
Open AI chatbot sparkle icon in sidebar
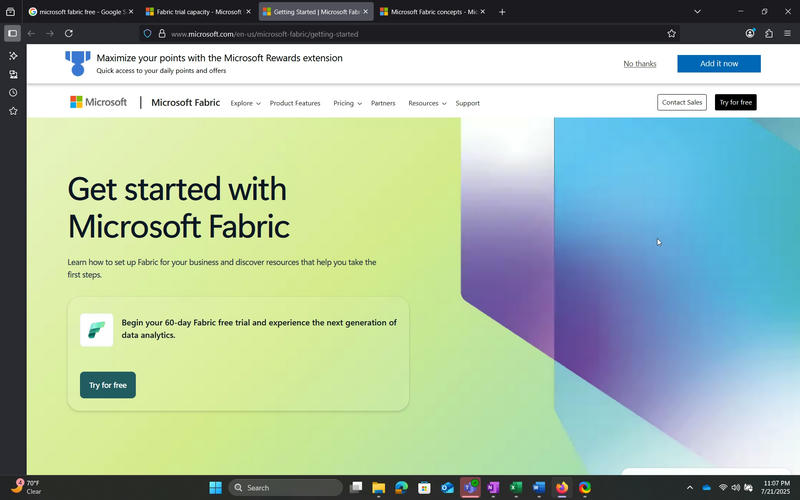point(13,56)
